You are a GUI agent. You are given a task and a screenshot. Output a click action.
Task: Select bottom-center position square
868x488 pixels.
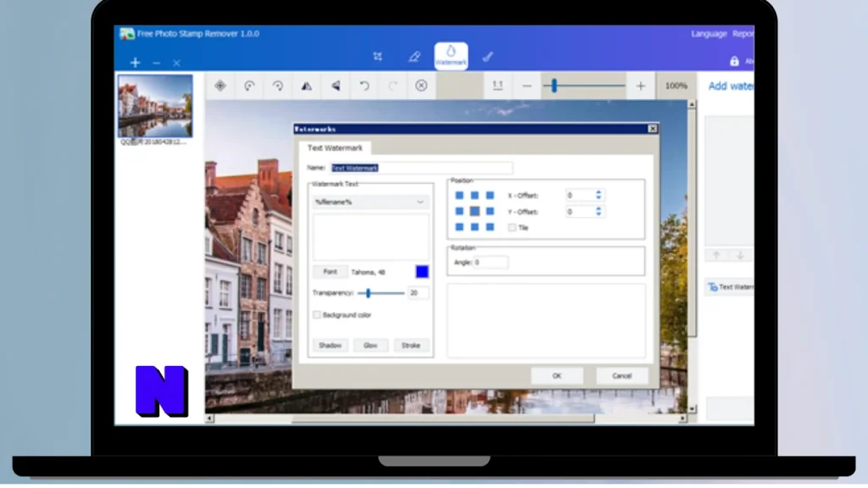pos(475,227)
